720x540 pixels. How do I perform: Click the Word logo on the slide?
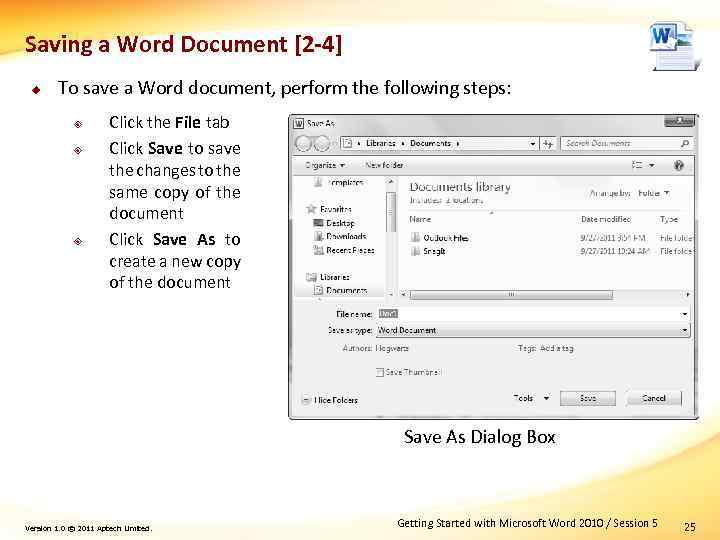[674, 45]
